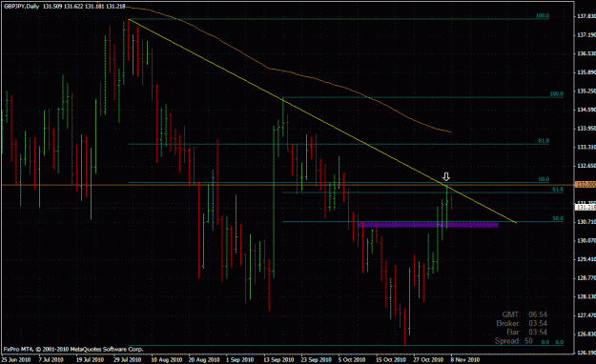
Task: Click the 7 Jul 2010 date label
Action: pos(51,359)
